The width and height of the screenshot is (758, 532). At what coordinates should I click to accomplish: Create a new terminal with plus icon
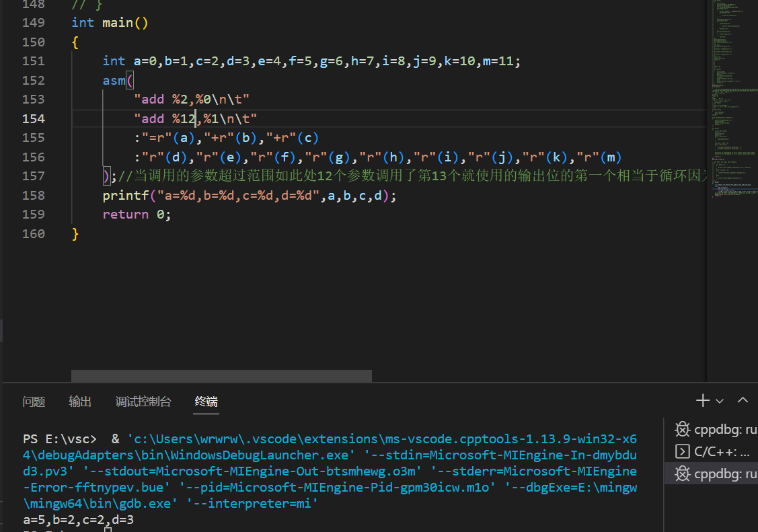tap(702, 401)
